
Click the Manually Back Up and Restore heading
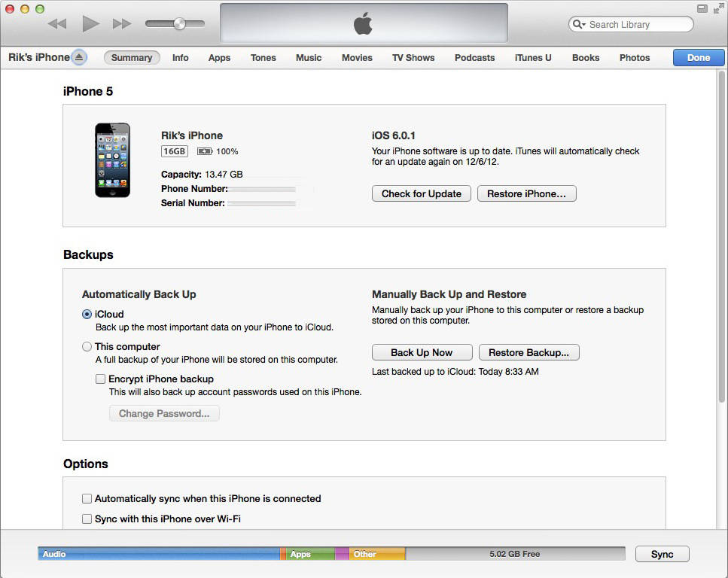coord(449,294)
